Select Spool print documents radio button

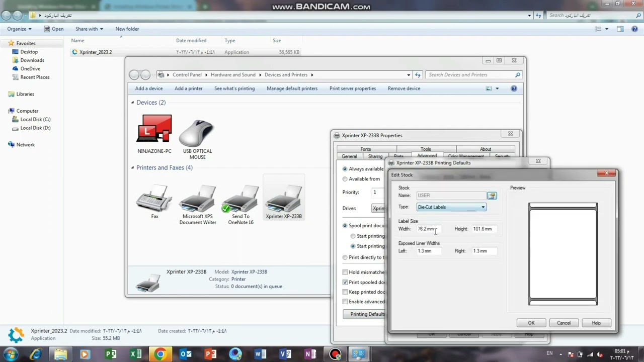point(345,226)
